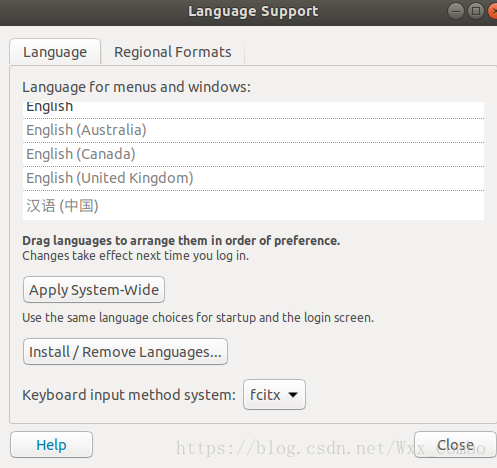The image size is (497, 468).
Task: Select English in the language list
Action: (x=253, y=110)
